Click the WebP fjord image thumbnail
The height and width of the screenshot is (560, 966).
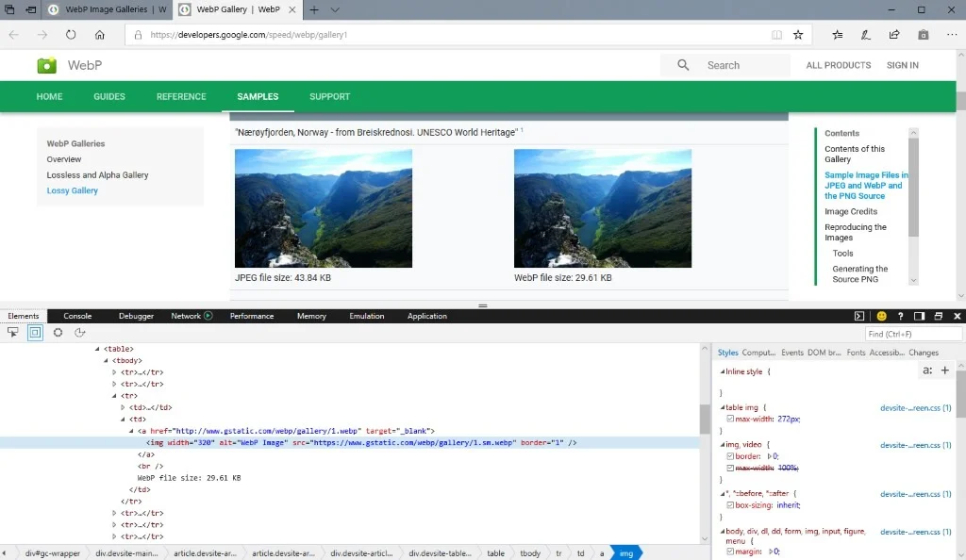click(603, 208)
